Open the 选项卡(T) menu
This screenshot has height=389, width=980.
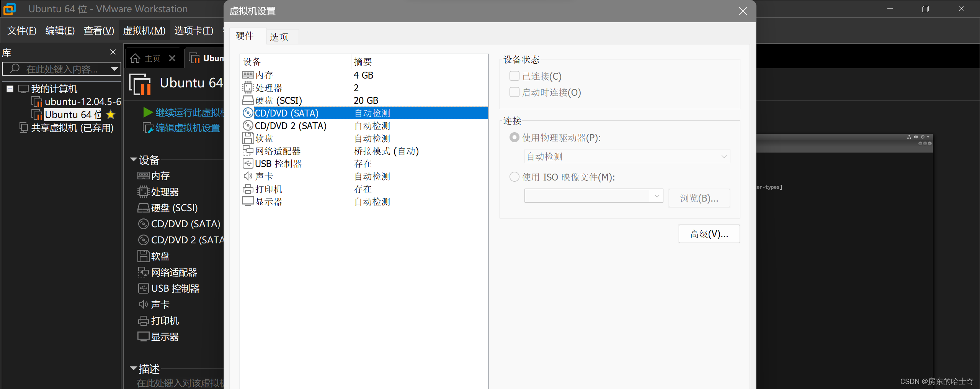click(194, 31)
